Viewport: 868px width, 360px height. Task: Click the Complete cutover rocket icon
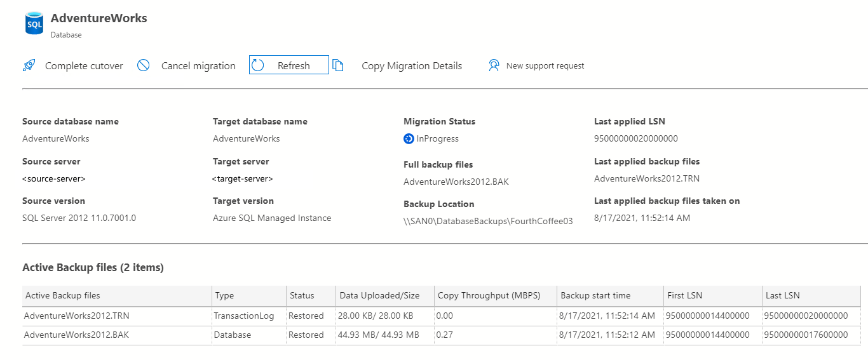pyautogui.click(x=29, y=65)
